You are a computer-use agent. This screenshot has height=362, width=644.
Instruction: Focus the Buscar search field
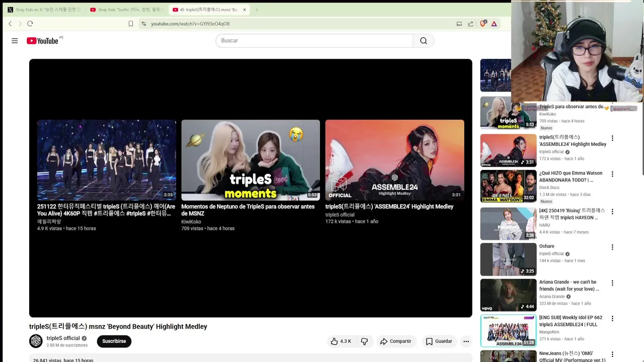314,41
